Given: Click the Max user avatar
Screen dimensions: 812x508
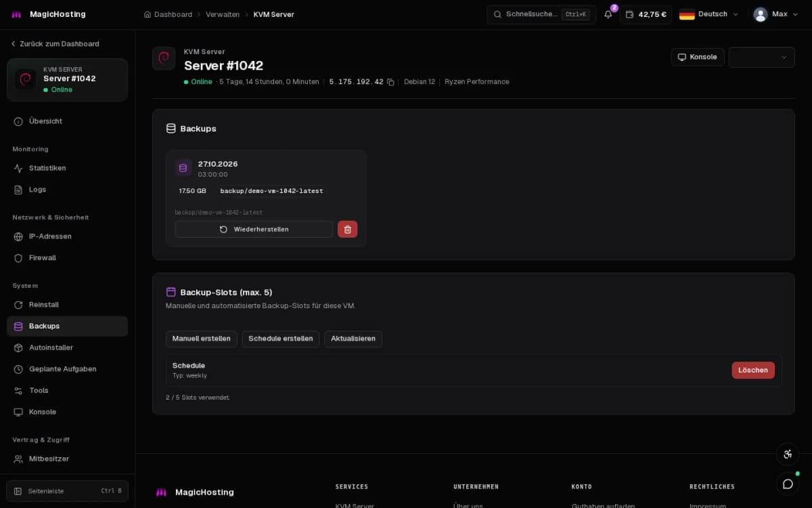Looking at the screenshot, I should 761,14.
